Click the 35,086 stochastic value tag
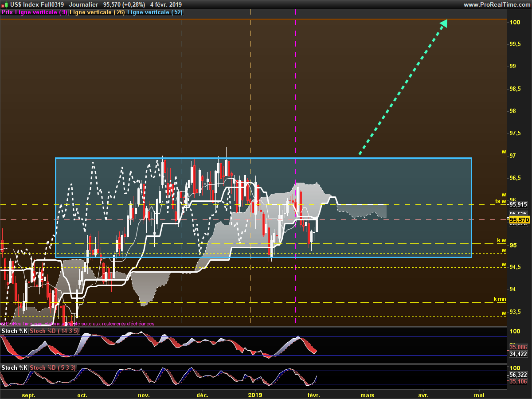 click(x=518, y=347)
